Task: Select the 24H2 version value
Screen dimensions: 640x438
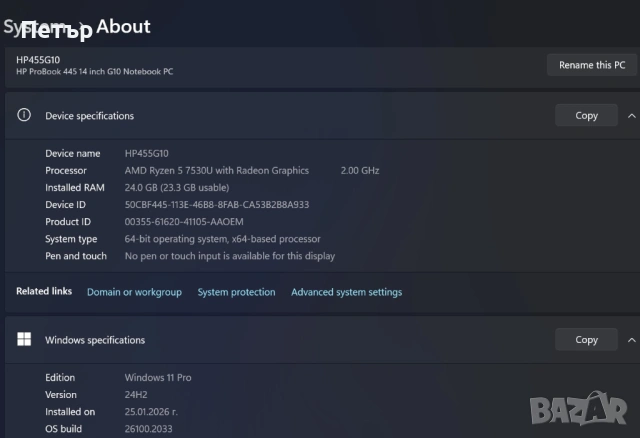Action: pos(136,395)
